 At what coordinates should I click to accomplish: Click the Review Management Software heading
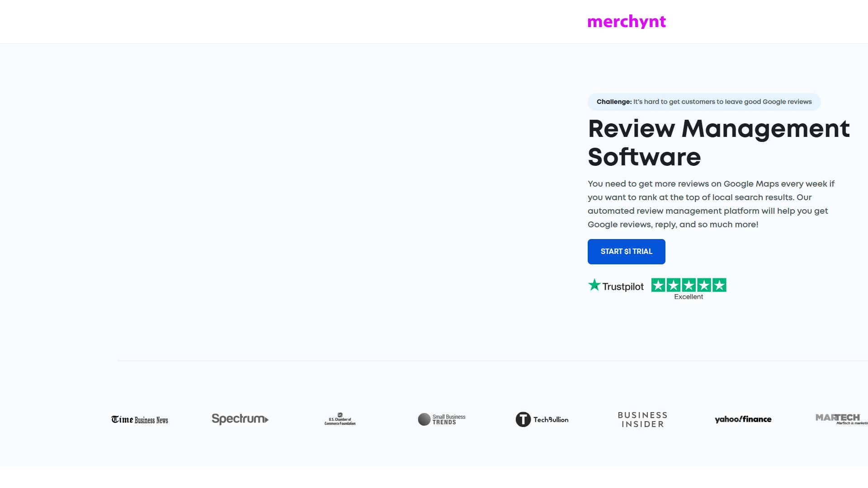pos(719,143)
